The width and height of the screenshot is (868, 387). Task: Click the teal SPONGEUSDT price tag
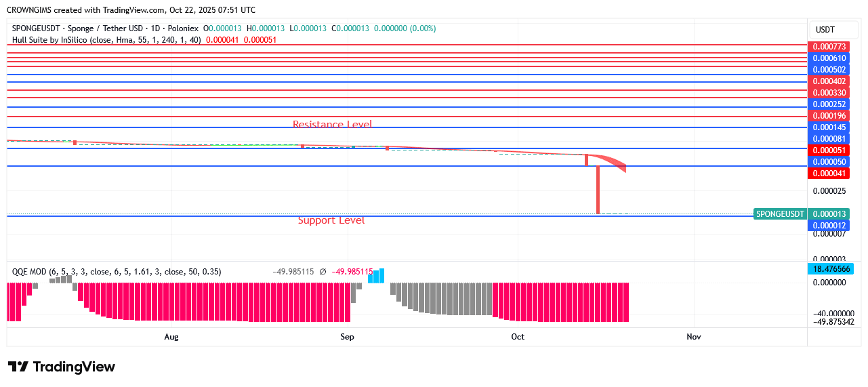[780, 213]
